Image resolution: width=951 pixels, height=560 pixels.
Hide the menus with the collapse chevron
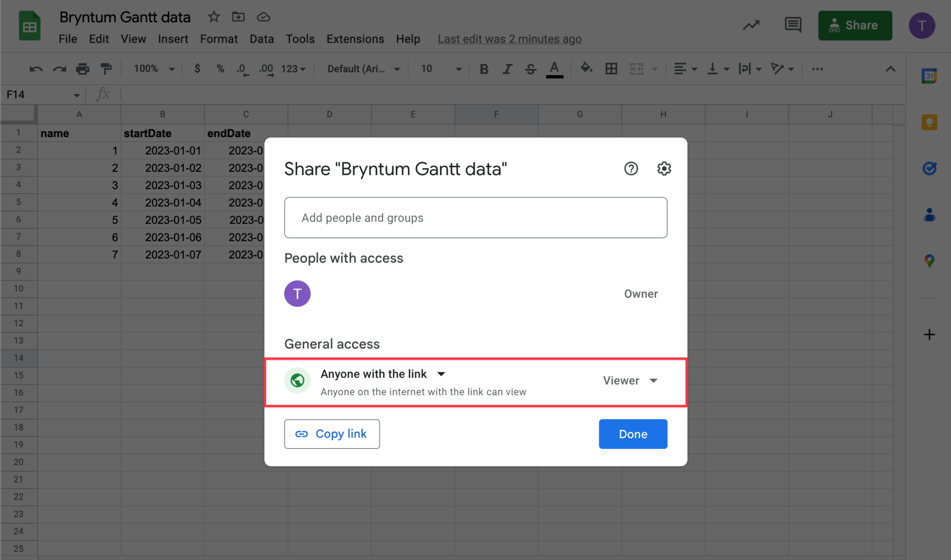click(890, 69)
